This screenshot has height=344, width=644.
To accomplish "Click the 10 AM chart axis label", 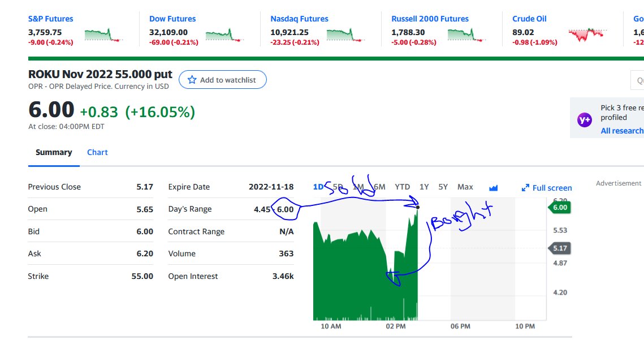I will 331,326.
